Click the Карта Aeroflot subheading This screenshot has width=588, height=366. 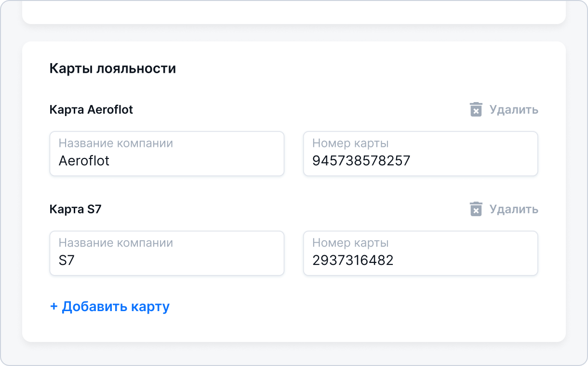pos(91,110)
